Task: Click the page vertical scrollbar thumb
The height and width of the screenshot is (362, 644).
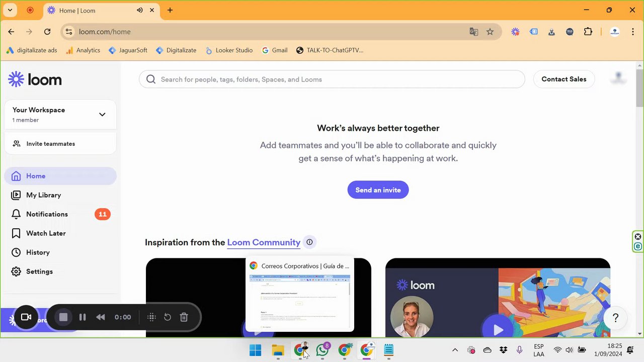Action: [639, 88]
